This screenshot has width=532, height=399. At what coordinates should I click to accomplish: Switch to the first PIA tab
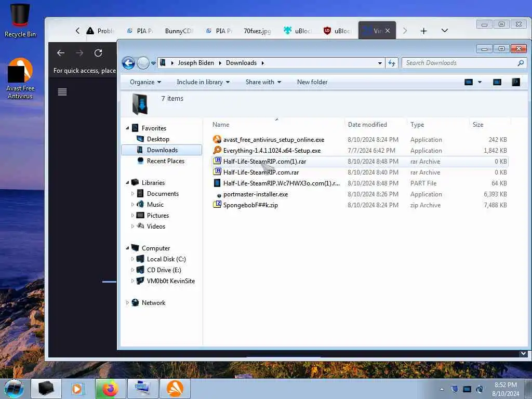(139, 31)
